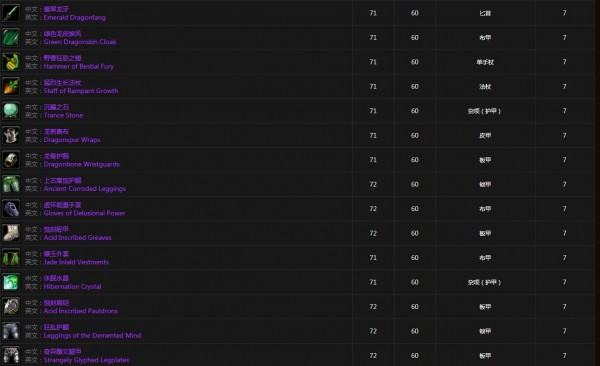
Task: Click the Staff of Rampant Growth icon
Action: point(11,86)
